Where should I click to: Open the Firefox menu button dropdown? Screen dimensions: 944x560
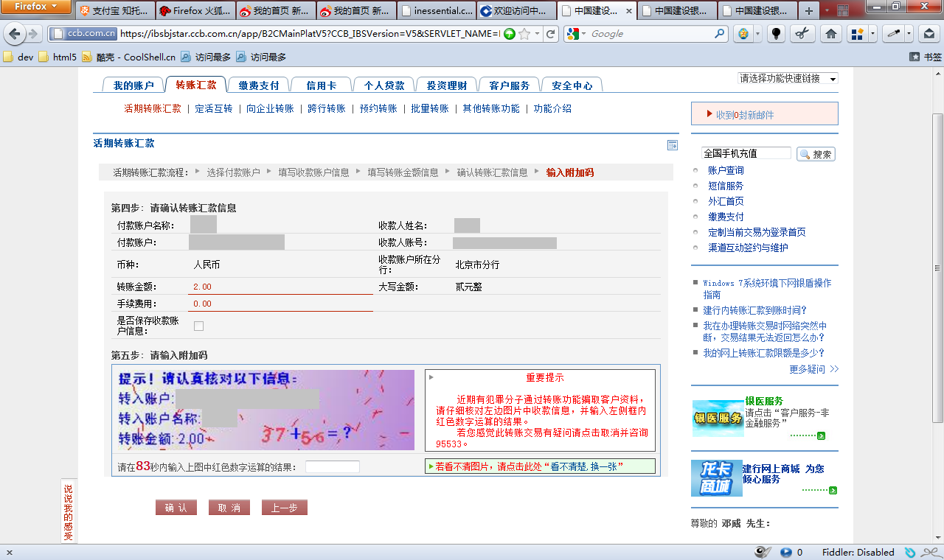click(x=35, y=7)
